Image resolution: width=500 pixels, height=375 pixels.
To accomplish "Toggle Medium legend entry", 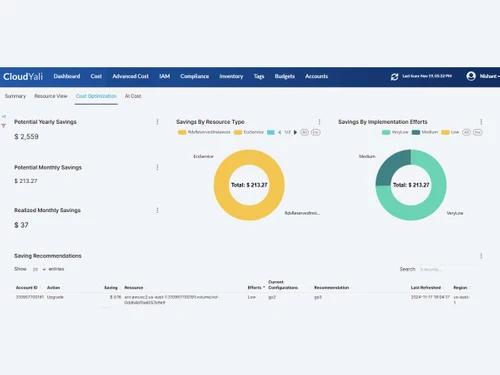I will tap(425, 132).
